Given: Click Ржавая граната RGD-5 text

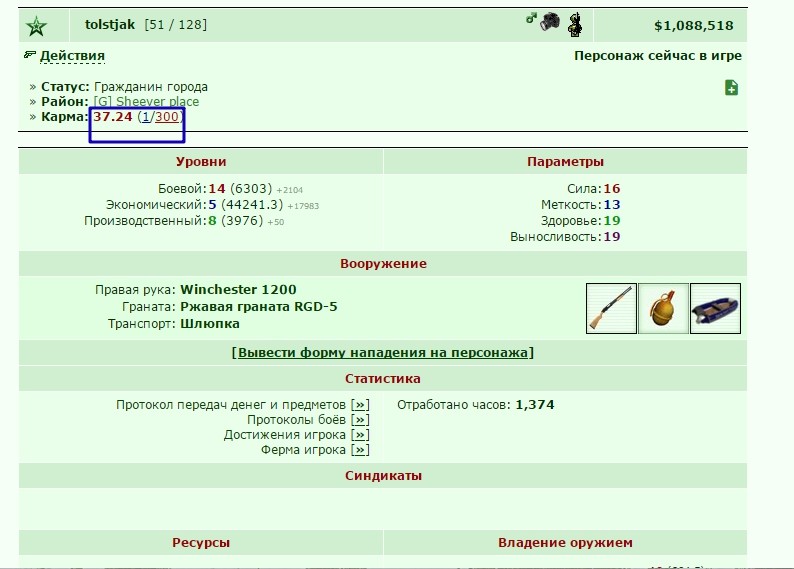Looking at the screenshot, I should pyautogui.click(x=259, y=307).
